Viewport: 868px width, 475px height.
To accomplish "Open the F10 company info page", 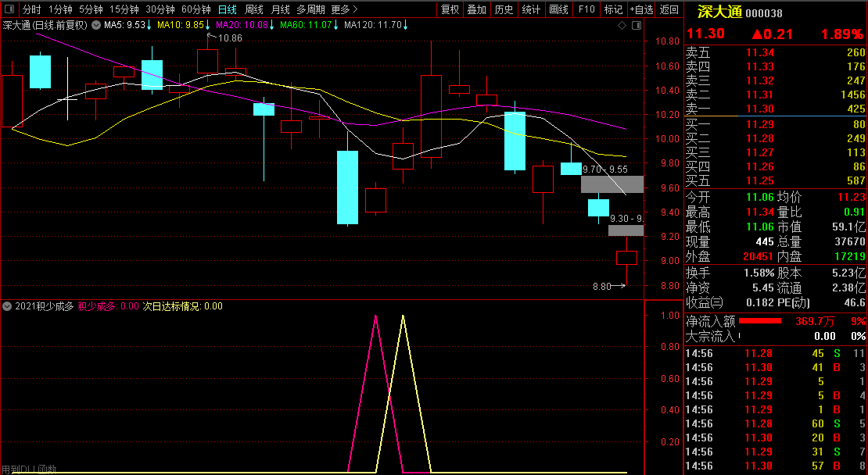I will point(586,9).
